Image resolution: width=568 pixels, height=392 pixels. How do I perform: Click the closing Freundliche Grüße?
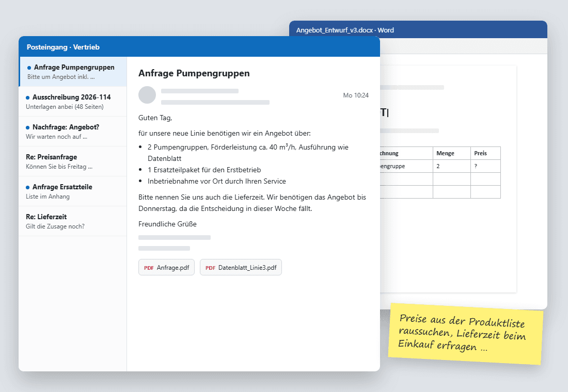point(167,224)
